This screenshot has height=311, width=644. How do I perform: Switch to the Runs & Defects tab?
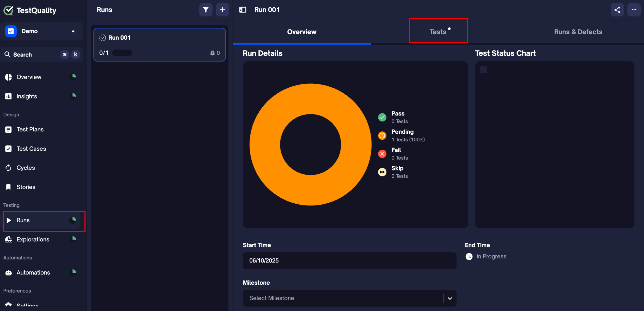pyautogui.click(x=578, y=32)
